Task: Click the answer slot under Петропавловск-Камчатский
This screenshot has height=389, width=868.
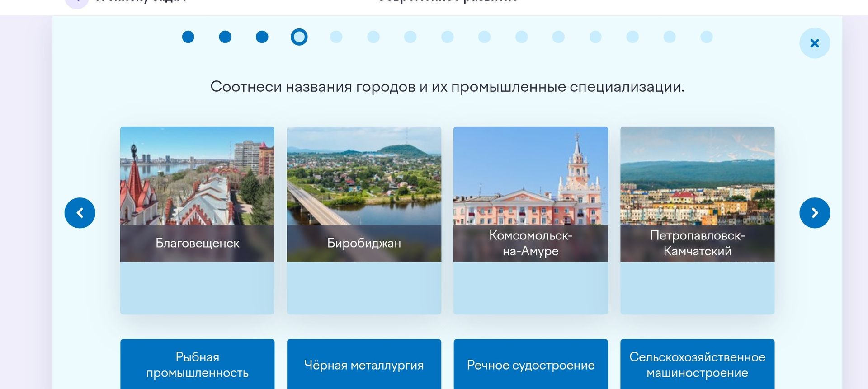Action: click(698, 288)
